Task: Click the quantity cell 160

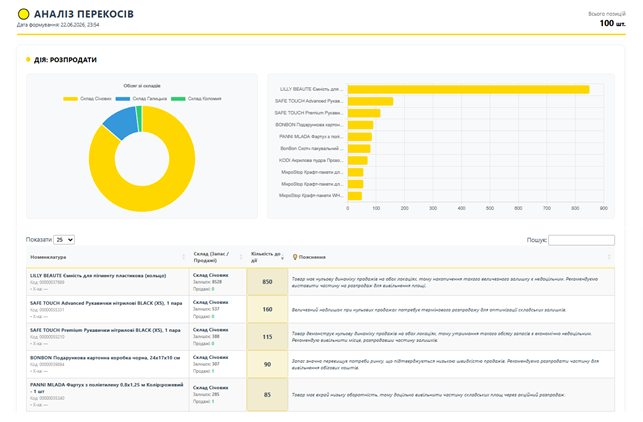Action: 267,309
